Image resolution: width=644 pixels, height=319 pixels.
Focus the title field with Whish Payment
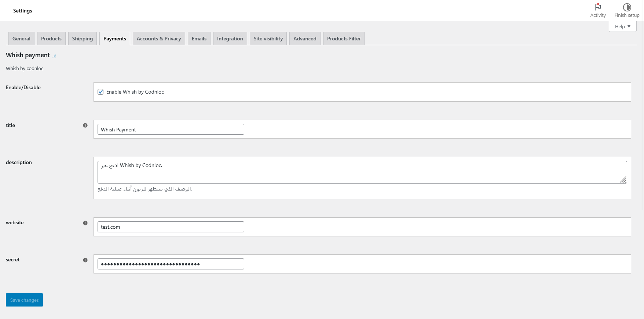pyautogui.click(x=171, y=129)
